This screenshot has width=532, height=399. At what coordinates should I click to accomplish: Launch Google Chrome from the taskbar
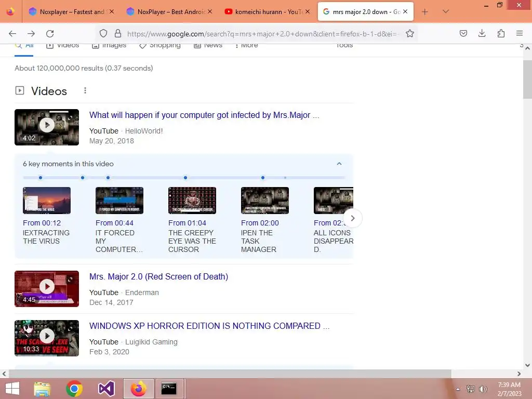[74, 389]
